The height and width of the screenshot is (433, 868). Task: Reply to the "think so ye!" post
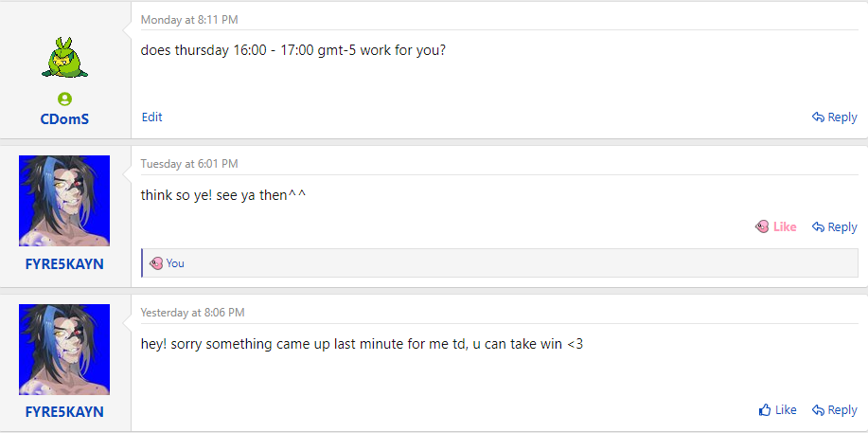click(x=834, y=226)
